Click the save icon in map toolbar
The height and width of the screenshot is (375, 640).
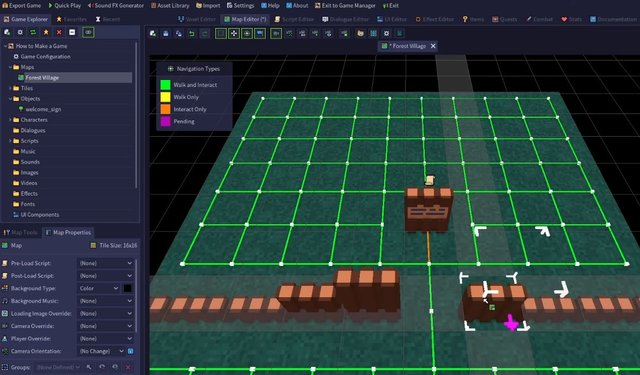click(165, 33)
